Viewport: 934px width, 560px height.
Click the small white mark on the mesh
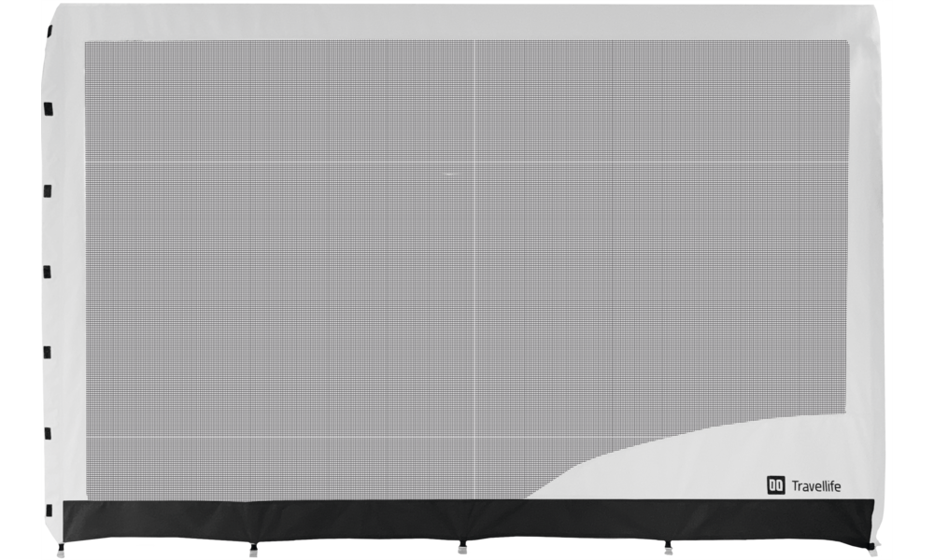pos(451,174)
